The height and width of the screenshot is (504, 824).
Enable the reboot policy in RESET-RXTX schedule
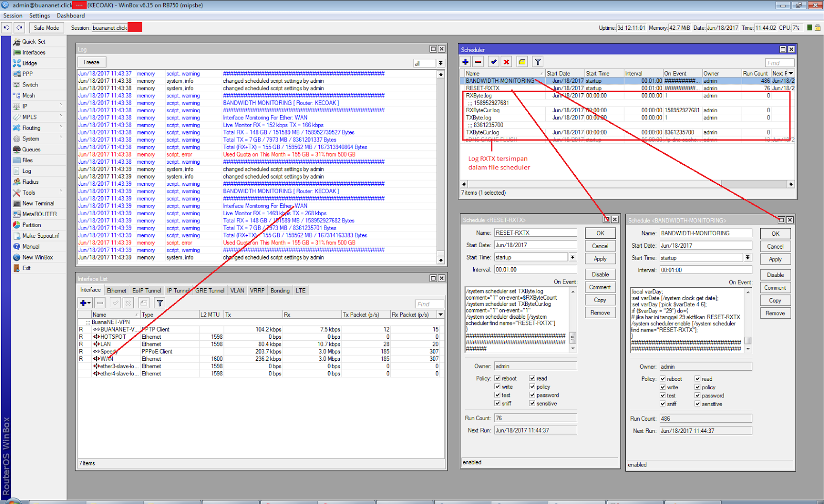(497, 378)
